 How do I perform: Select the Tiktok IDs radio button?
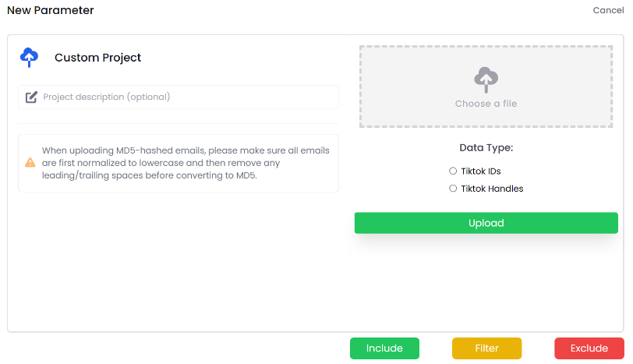(x=453, y=171)
